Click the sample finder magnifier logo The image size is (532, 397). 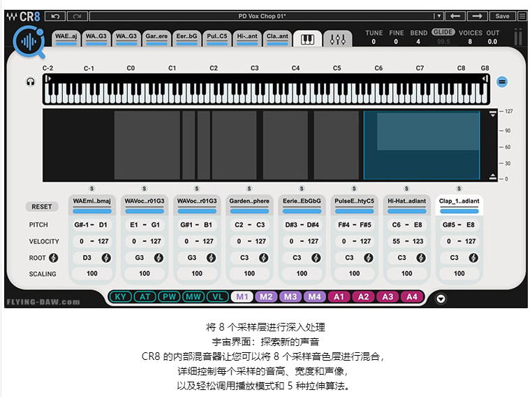(x=29, y=42)
